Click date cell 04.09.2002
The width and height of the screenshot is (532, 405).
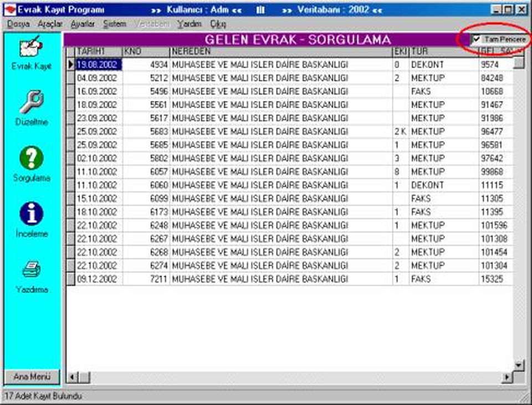click(x=99, y=78)
